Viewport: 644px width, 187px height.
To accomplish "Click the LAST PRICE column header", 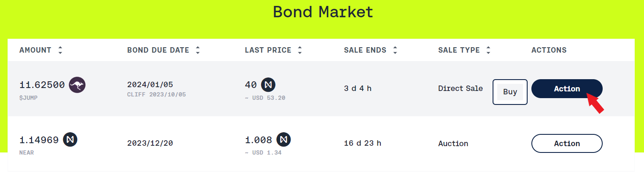I will (x=268, y=50).
